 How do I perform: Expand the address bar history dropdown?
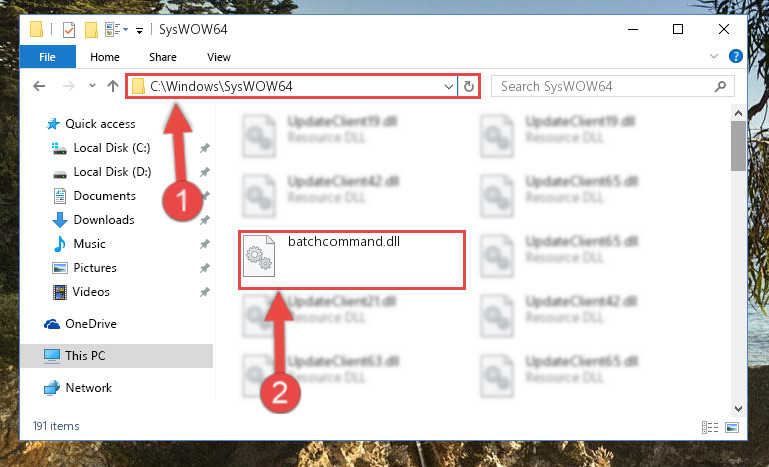[x=448, y=87]
